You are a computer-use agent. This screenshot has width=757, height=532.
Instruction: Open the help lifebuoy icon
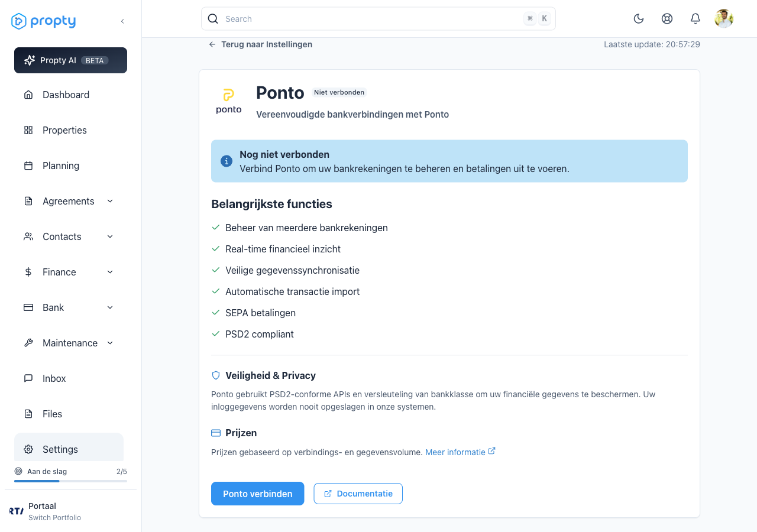667,19
